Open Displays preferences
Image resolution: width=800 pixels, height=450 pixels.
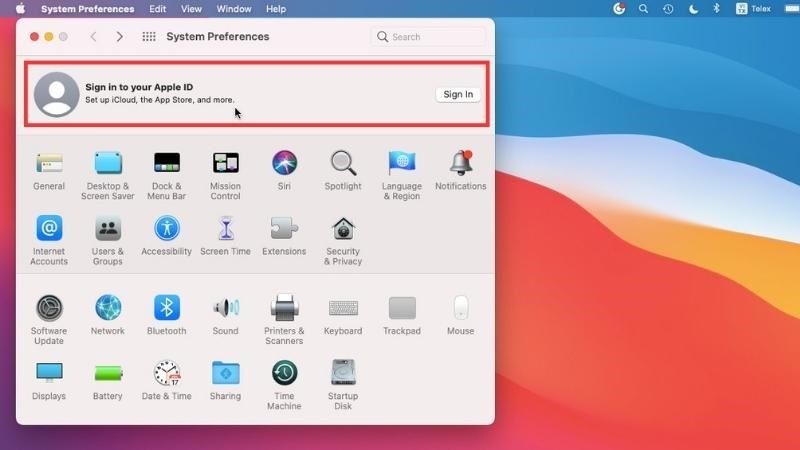coord(49,381)
